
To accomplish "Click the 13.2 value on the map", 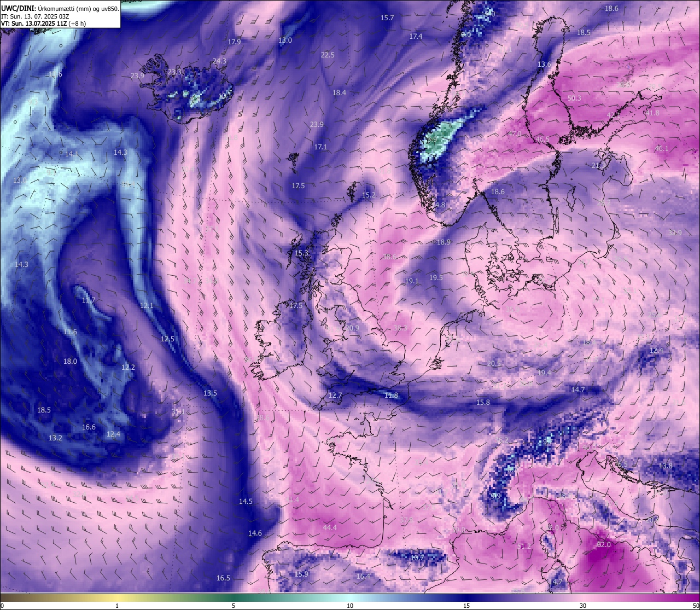I will coord(55,438).
